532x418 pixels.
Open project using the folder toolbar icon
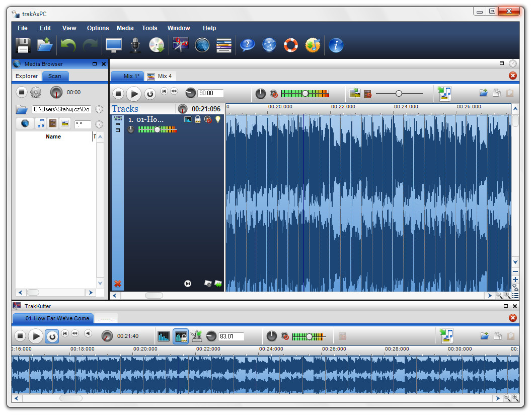45,45
